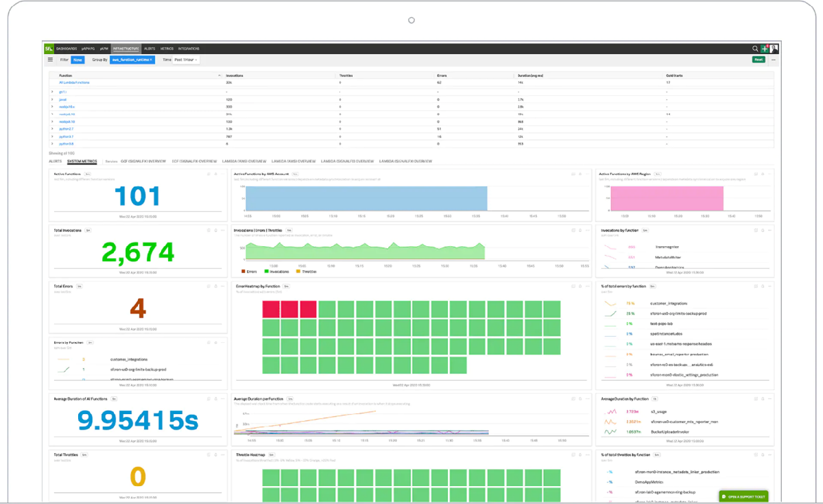The height and width of the screenshot is (504, 823).
Task: Click Open a Support Ticket button
Action: pos(743,496)
